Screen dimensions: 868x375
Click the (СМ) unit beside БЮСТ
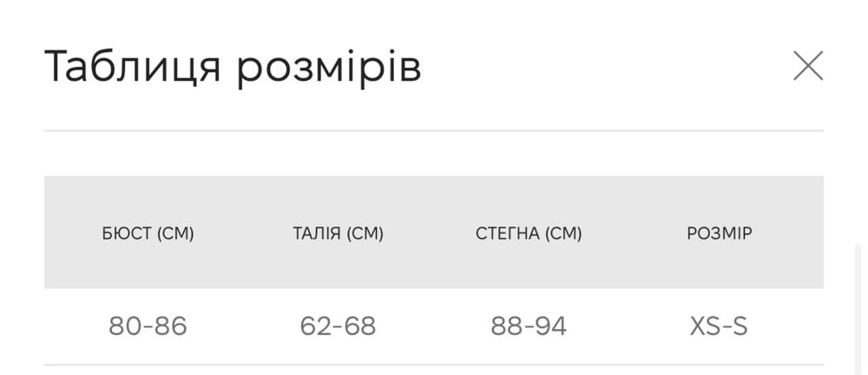click(x=175, y=234)
